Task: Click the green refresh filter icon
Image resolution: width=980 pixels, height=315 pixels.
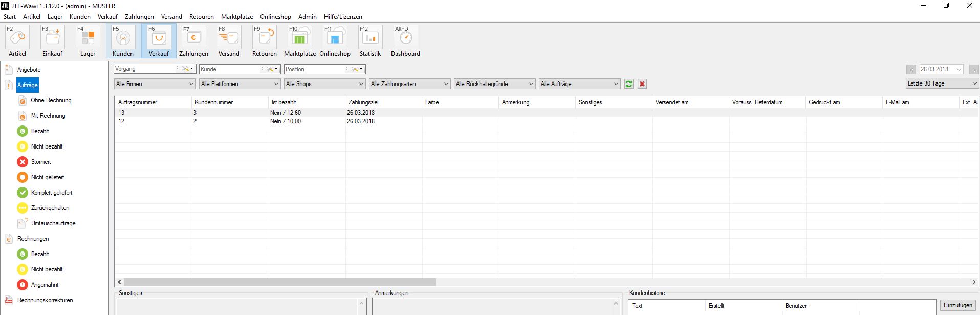Action: (x=629, y=84)
